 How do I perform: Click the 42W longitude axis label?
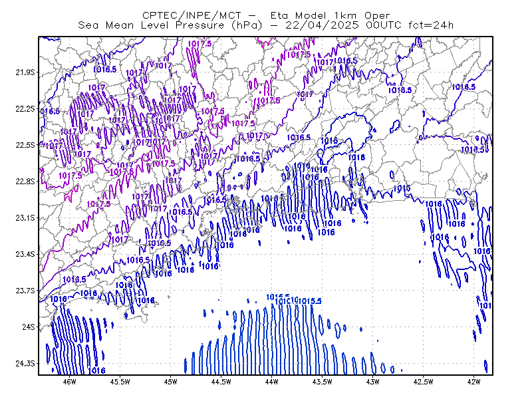473,382
